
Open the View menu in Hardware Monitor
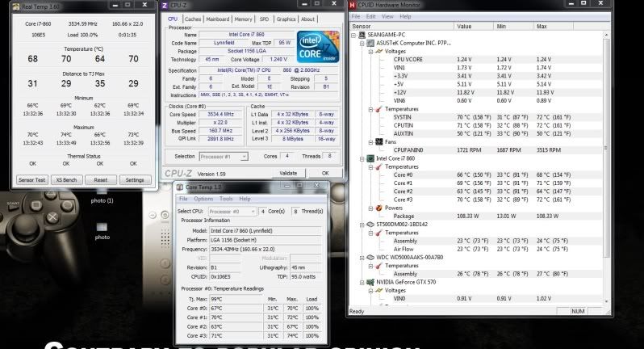[387, 16]
